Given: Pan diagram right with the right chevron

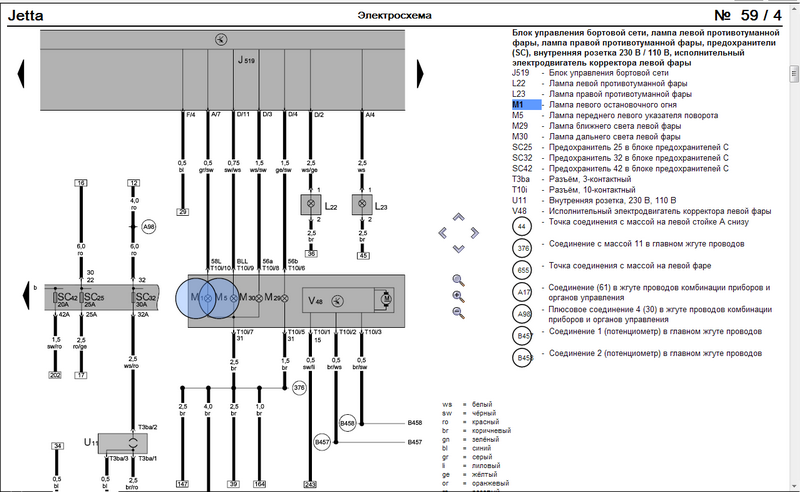Looking at the screenshot, I should (474, 233).
